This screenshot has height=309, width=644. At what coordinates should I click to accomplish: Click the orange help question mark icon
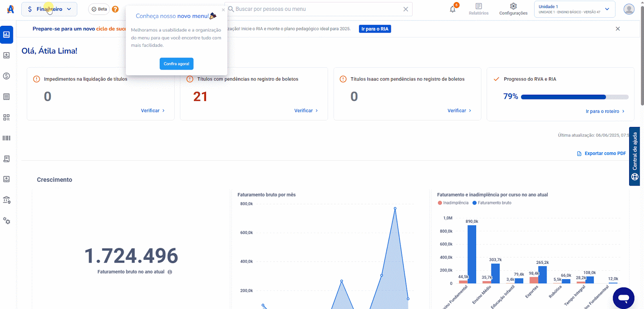[x=115, y=9]
